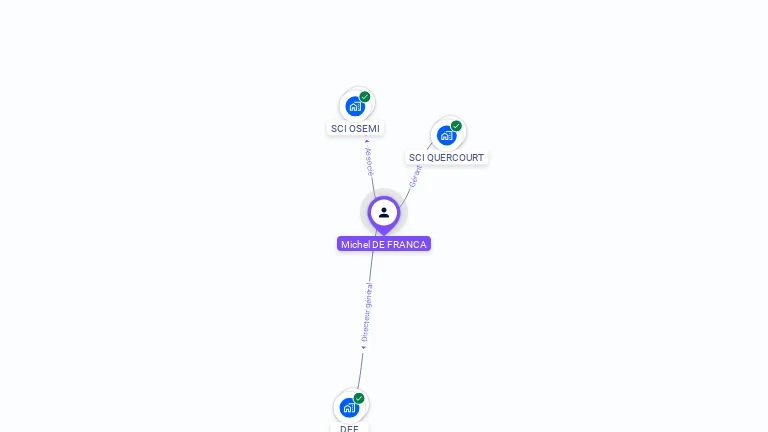The height and width of the screenshot is (432, 768).
Task: Click the green check badge on DEF node
Action: coord(359,398)
